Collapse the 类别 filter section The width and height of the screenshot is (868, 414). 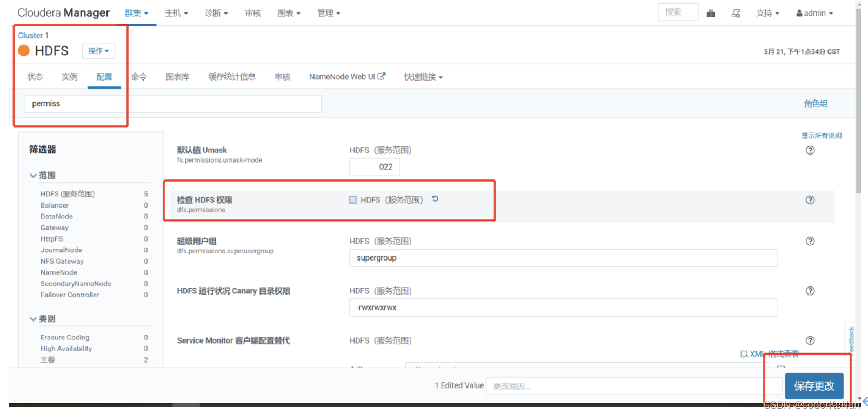coord(43,319)
